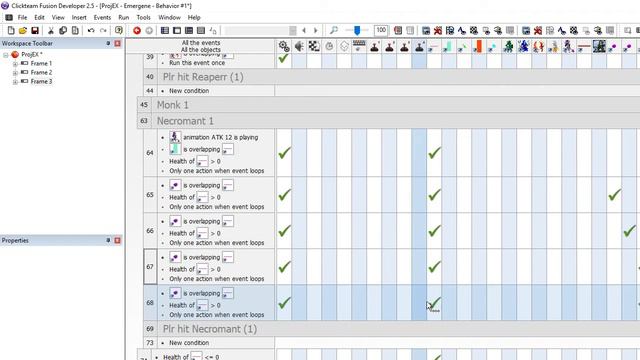Click the zoom slider handle
The image size is (640, 360).
click(357, 31)
